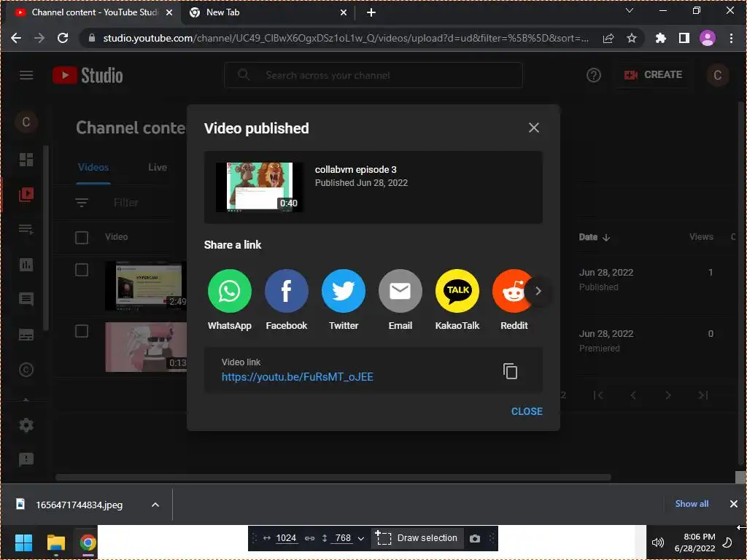Screen dimensions: 747x560
Task: Share video via Twitter icon
Action: point(344,291)
